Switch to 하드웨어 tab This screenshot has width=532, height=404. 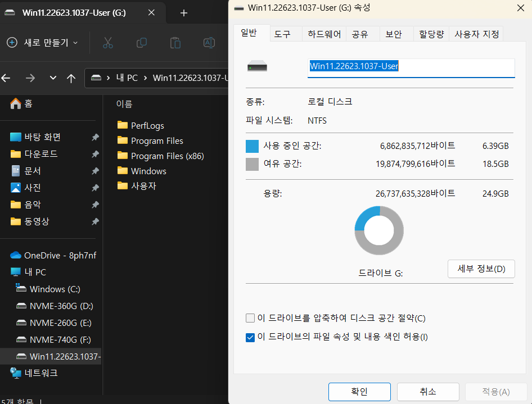click(x=324, y=34)
